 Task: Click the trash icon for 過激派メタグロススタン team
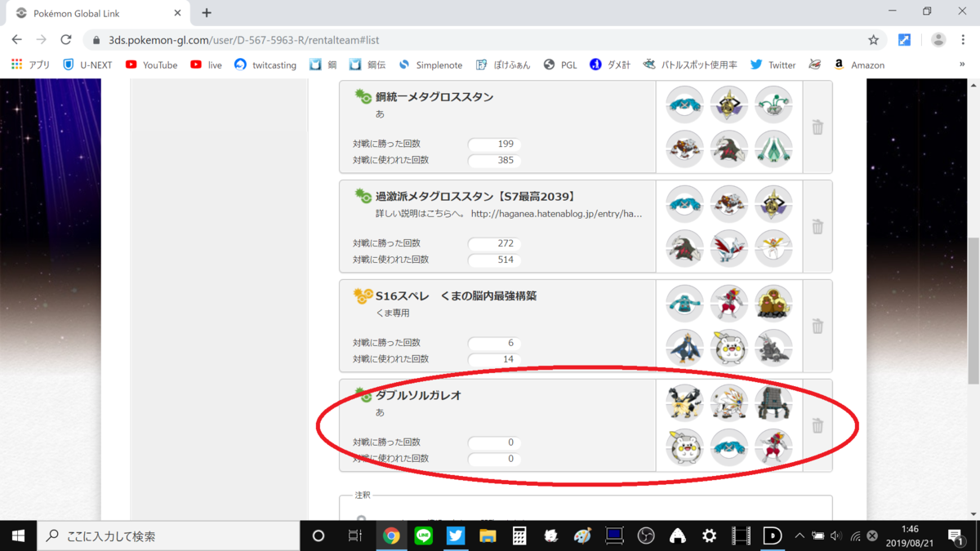tap(817, 227)
